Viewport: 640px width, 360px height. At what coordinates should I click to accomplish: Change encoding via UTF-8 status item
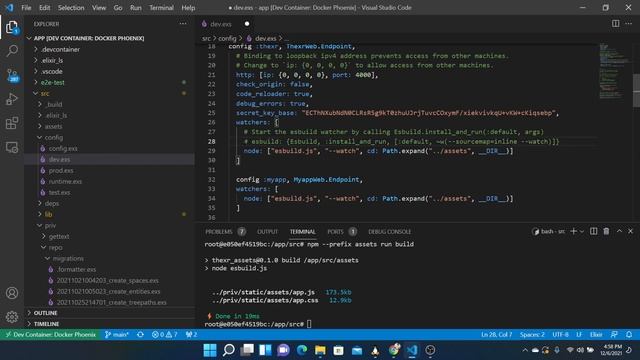(560, 335)
